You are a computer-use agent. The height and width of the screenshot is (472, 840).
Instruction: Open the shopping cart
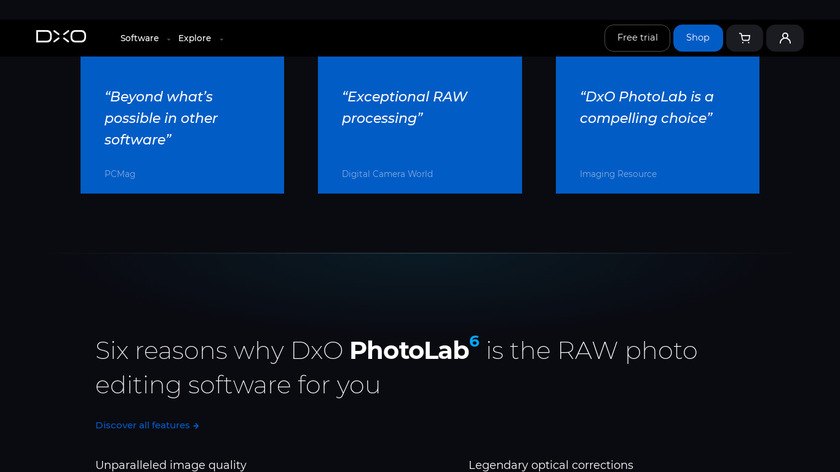(x=744, y=38)
